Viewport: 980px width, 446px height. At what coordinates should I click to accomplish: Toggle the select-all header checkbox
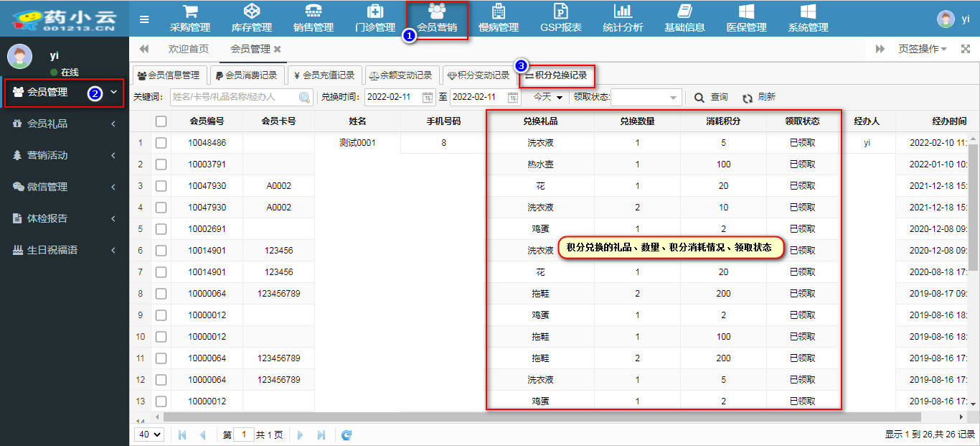[161, 121]
